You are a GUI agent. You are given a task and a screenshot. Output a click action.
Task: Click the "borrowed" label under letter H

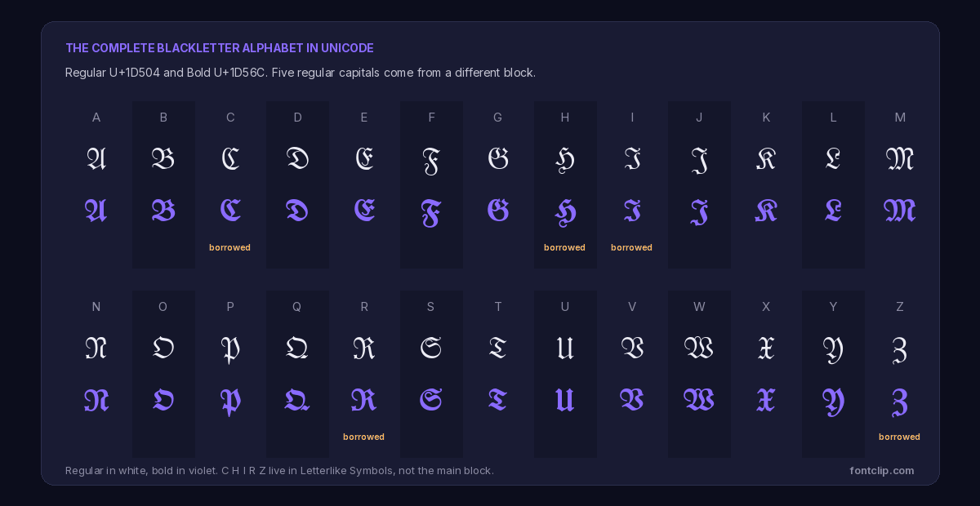coord(565,247)
